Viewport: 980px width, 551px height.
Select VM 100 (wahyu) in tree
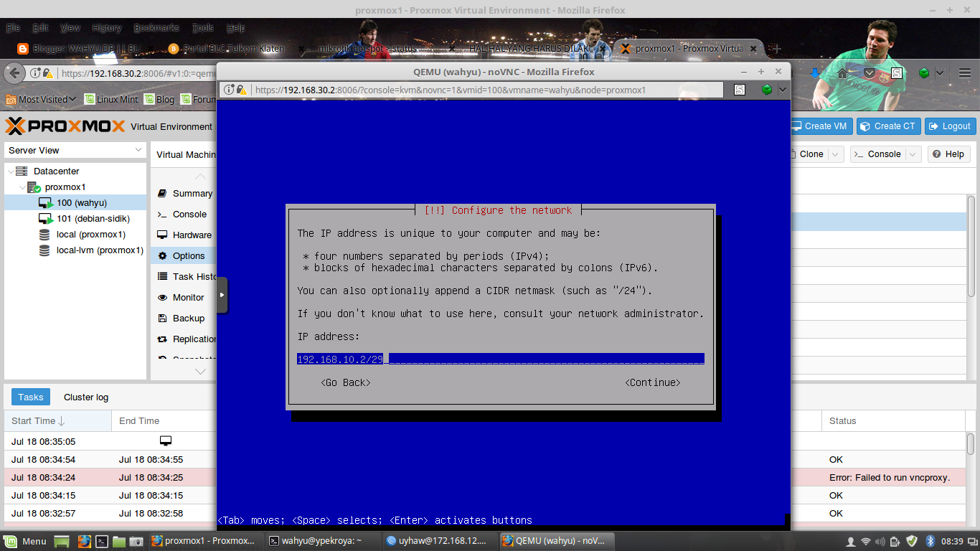click(75, 203)
